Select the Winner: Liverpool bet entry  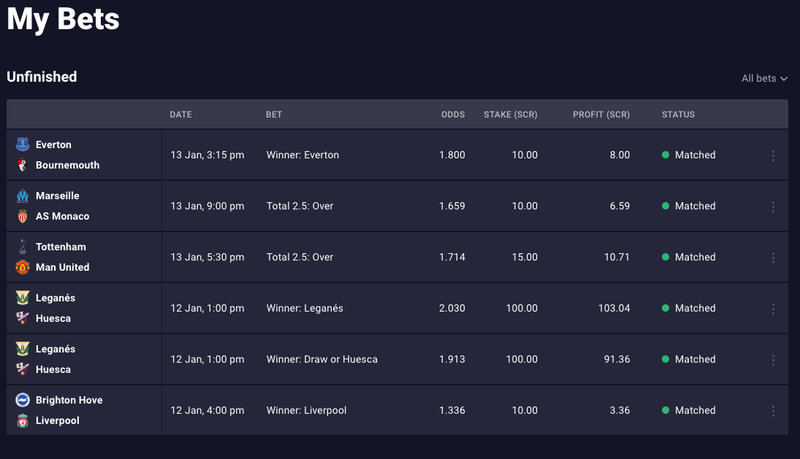[x=306, y=411]
